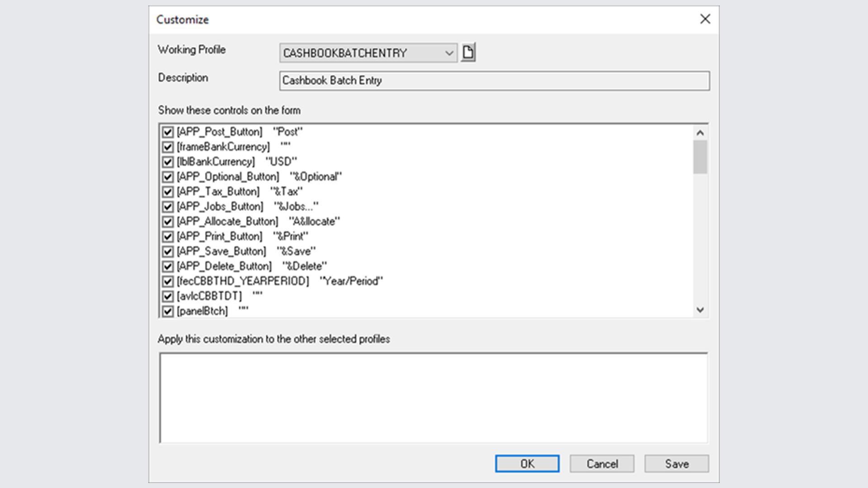Uncheck the APP_Tax_Button control

pyautogui.click(x=167, y=192)
